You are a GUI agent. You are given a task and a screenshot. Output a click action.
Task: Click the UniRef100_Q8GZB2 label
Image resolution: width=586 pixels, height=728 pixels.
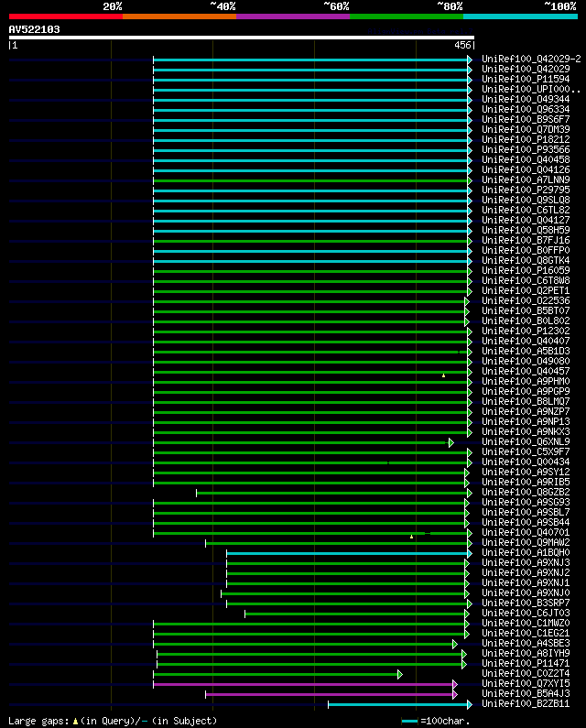[526, 493]
